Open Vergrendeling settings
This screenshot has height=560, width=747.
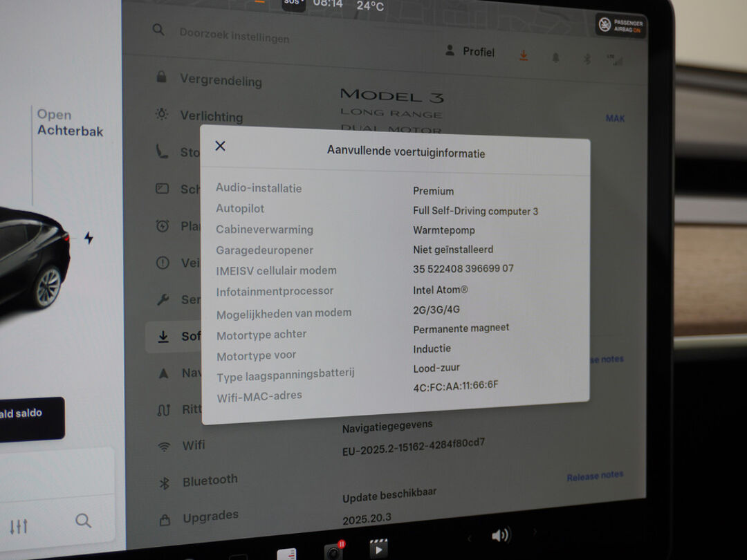[221, 80]
